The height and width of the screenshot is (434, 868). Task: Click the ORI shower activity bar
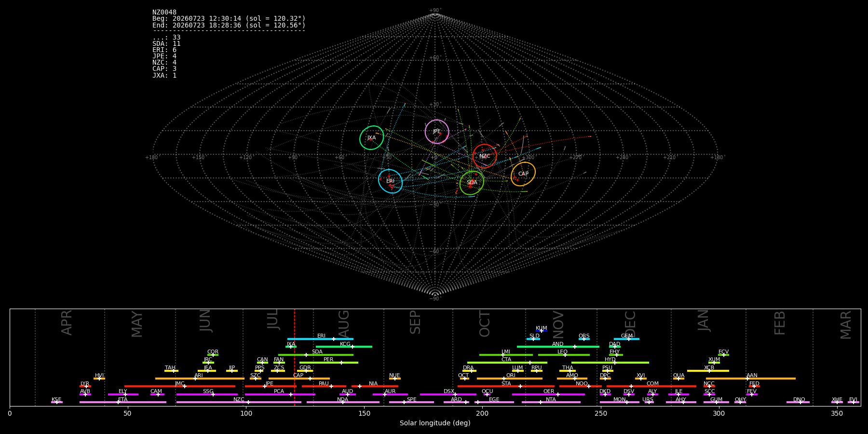point(510,379)
